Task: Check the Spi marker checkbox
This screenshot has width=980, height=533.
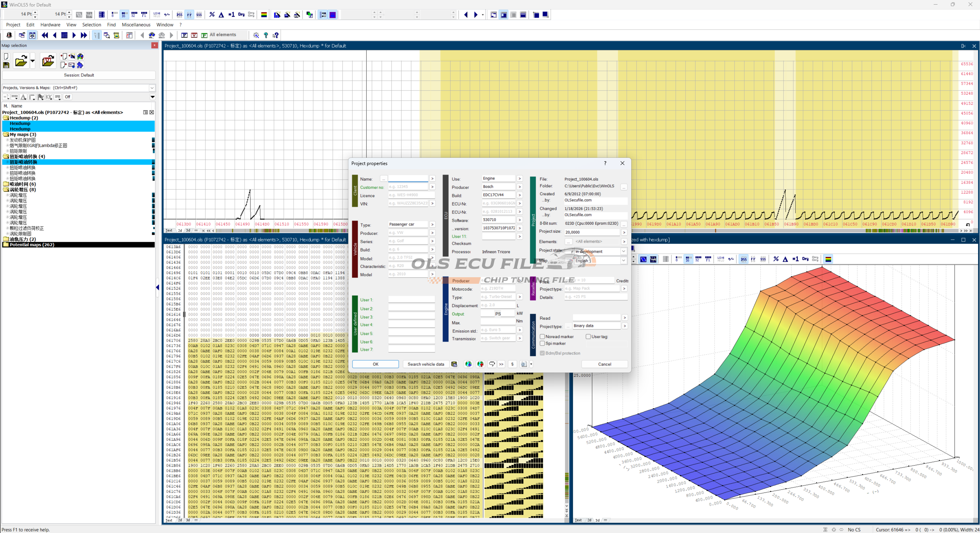Action: point(542,343)
